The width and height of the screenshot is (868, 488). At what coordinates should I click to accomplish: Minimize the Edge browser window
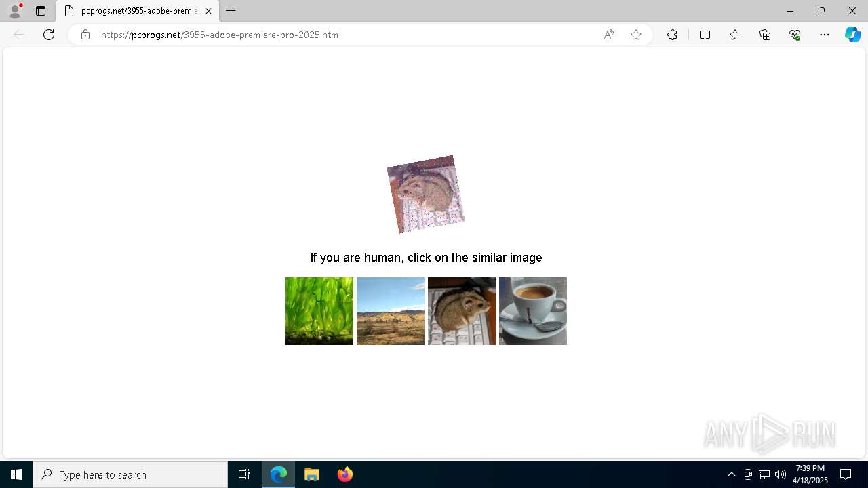click(790, 11)
